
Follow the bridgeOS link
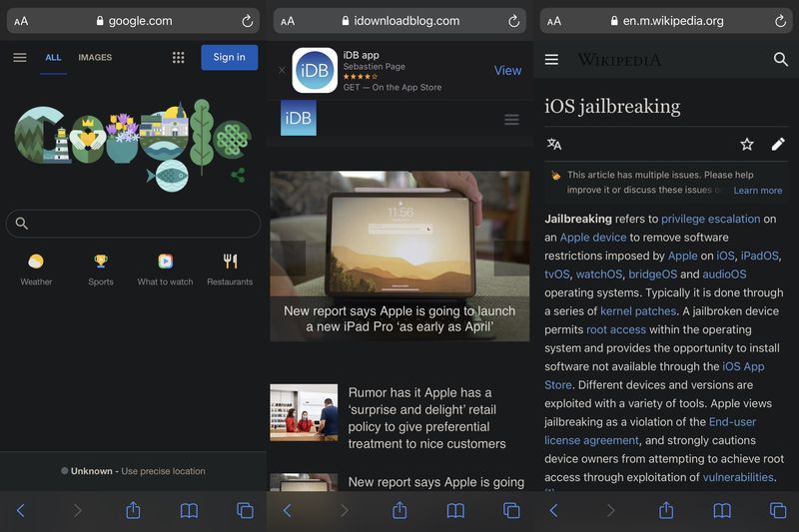[x=653, y=273]
